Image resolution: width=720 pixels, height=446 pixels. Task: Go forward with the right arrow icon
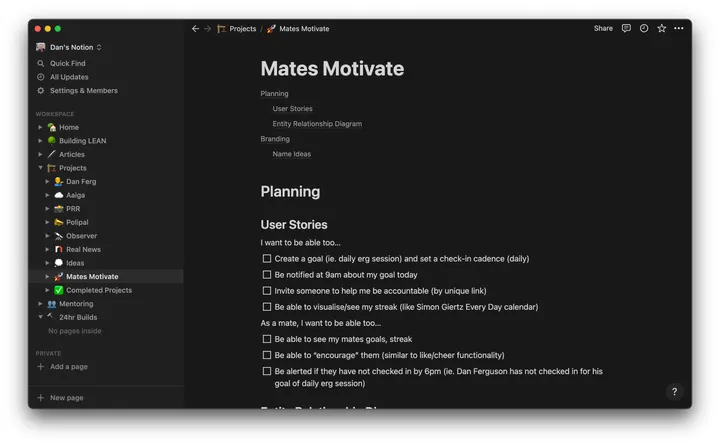click(x=208, y=28)
